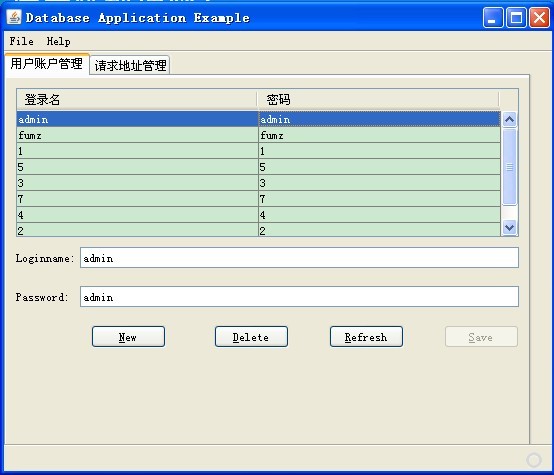Click the Refresh button
This screenshot has width=554, height=475.
pos(366,337)
